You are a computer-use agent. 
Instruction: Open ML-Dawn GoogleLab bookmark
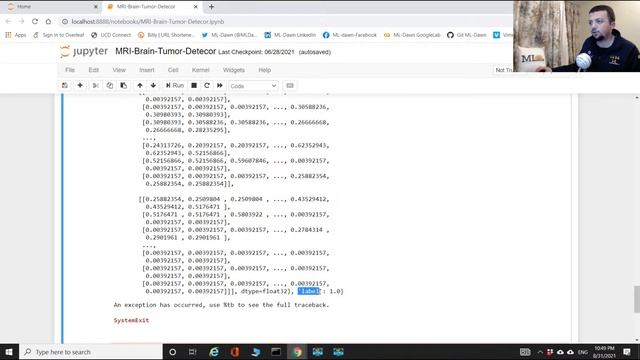tap(412, 35)
